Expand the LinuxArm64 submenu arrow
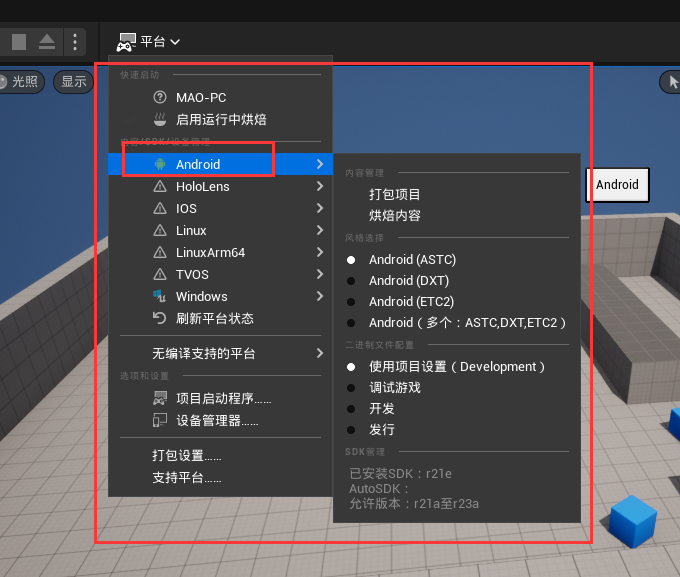The width and height of the screenshot is (680, 577). pos(320,252)
